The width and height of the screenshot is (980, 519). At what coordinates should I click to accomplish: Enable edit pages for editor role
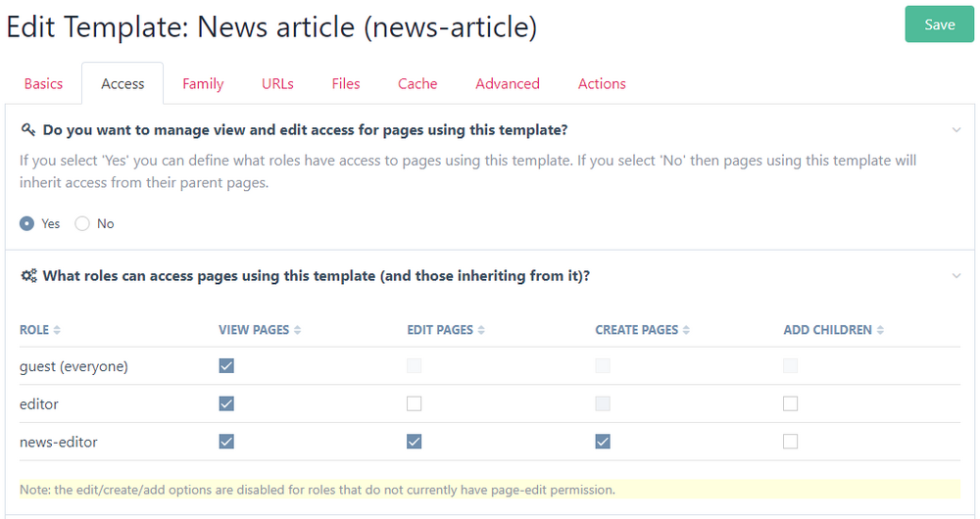415,403
